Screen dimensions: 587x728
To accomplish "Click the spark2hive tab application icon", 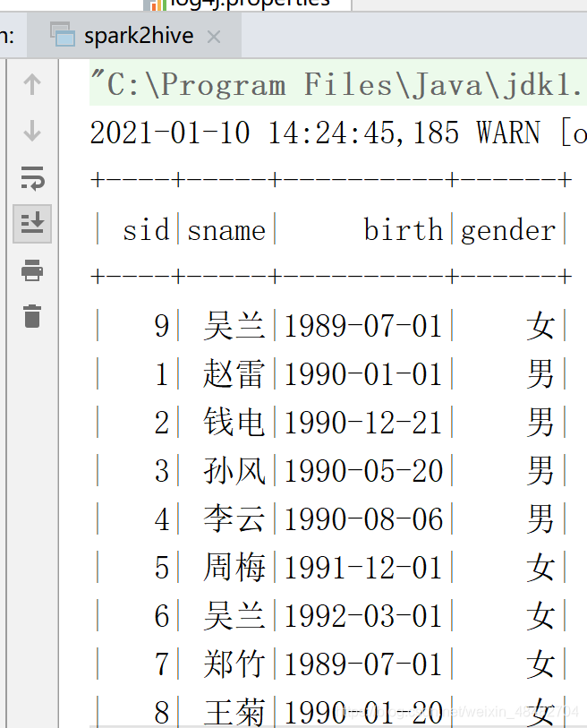I will (63, 34).
